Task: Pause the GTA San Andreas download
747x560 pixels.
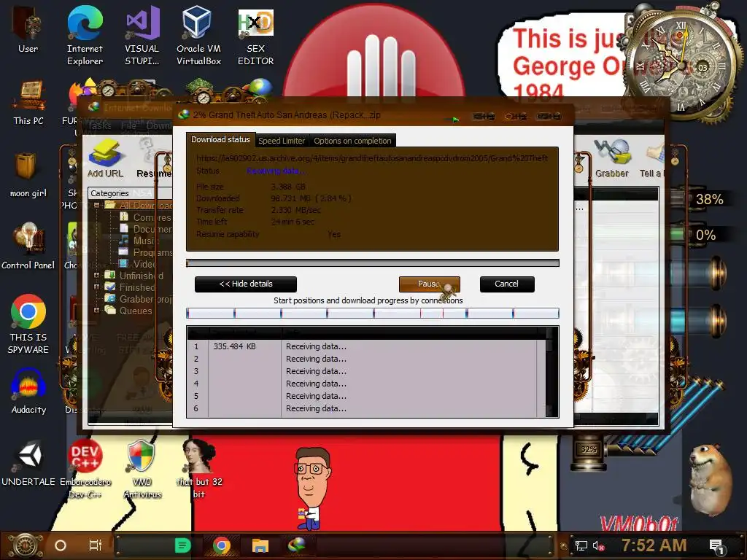Action: pyautogui.click(x=429, y=284)
